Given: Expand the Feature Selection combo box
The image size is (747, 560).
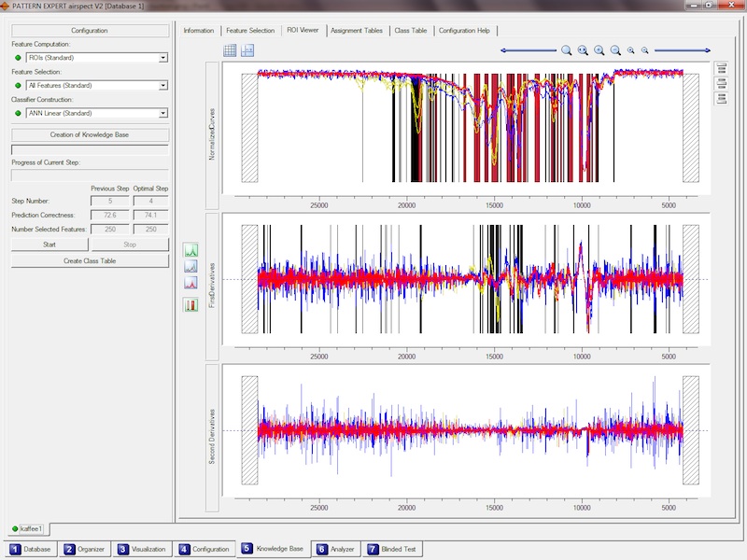Looking at the screenshot, I should [x=163, y=86].
